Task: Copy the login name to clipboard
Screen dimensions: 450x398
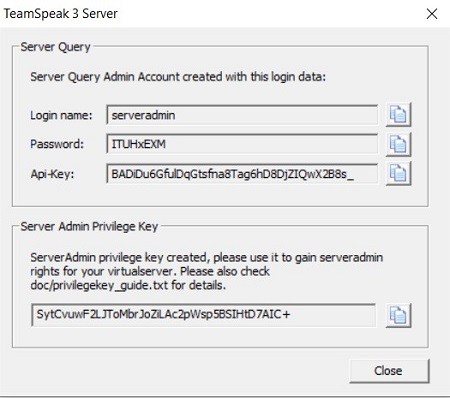Action: (398, 115)
